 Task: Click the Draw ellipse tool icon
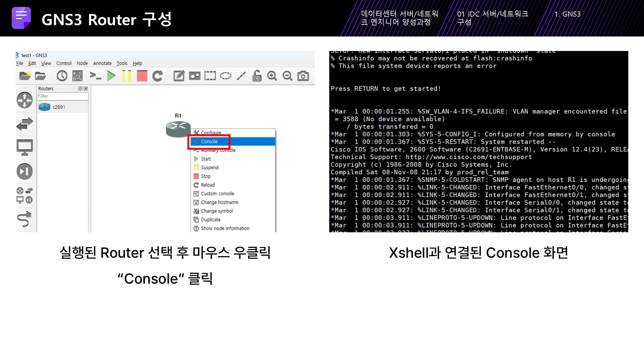pyautogui.click(x=225, y=76)
